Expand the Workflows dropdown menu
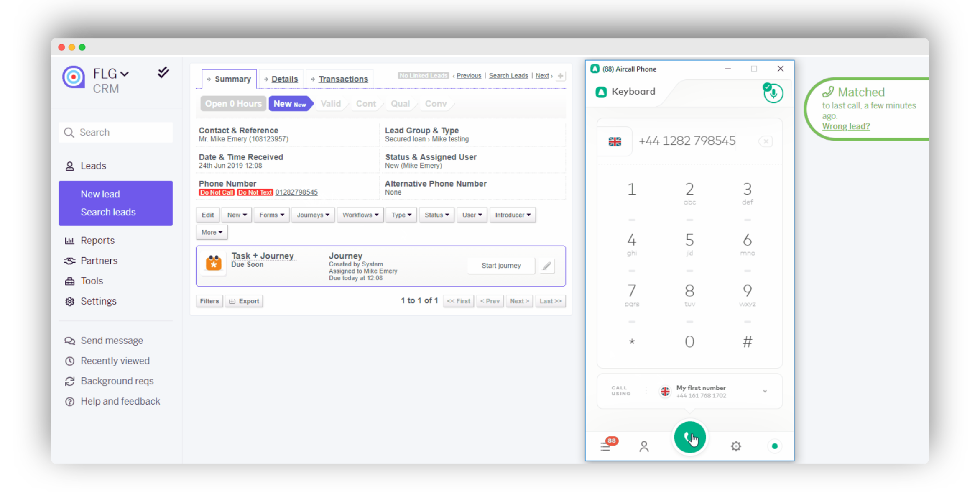Image resolution: width=980 pixels, height=502 pixels. pyautogui.click(x=360, y=215)
